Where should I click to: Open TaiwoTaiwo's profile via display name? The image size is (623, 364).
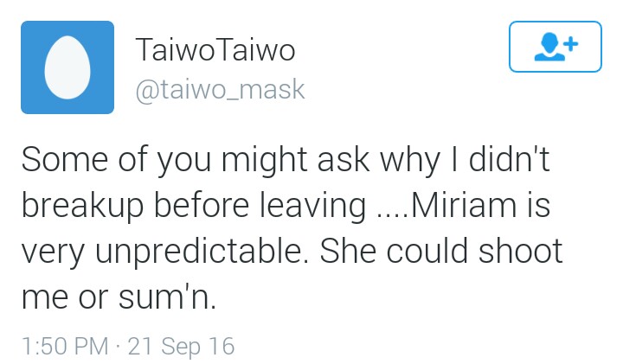tap(215, 50)
